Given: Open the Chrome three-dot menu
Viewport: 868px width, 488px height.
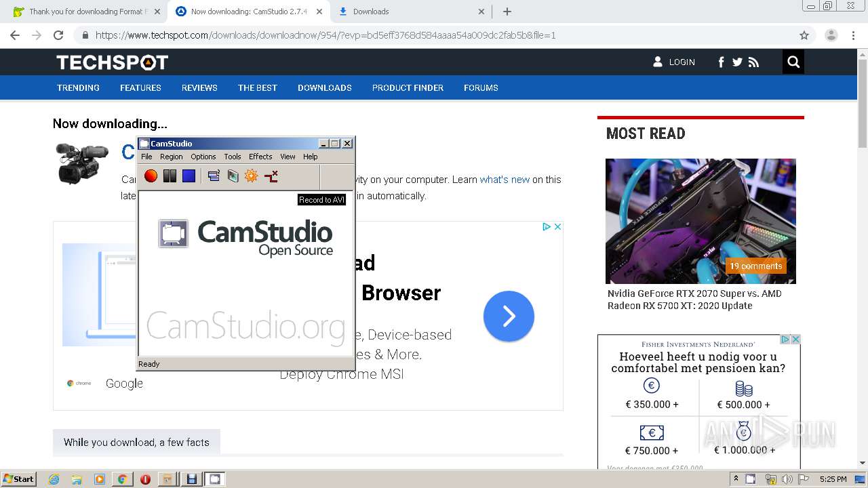Looking at the screenshot, I should (852, 35).
